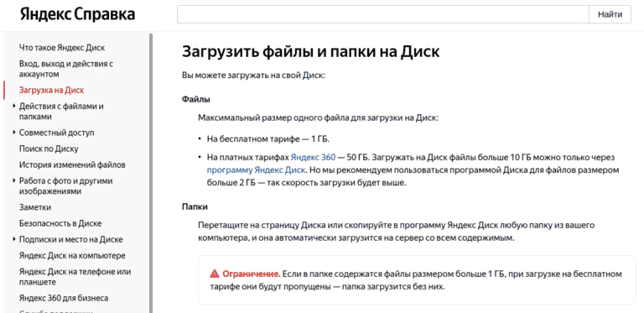
Task: Open История изменений файлов page
Action: click(x=72, y=164)
